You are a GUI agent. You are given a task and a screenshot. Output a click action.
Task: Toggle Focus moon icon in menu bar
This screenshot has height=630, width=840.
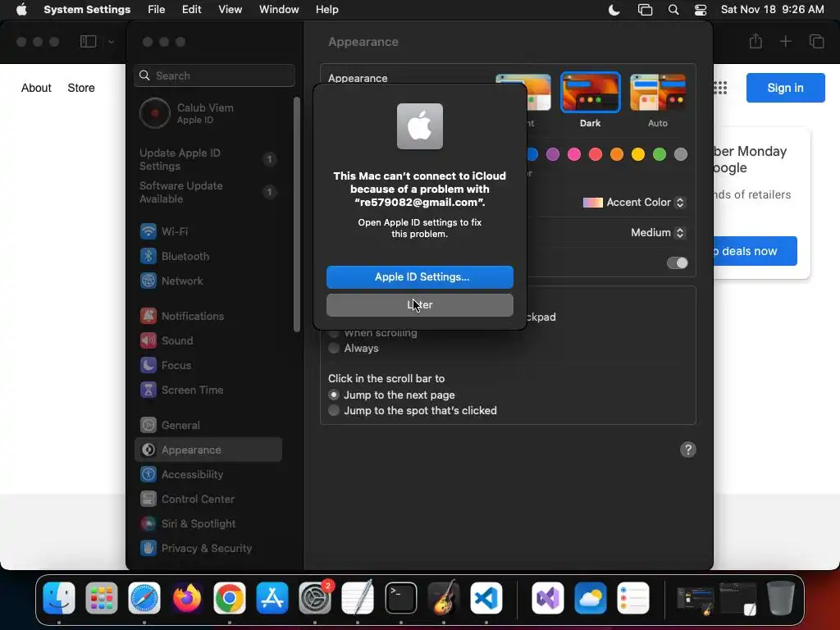(x=614, y=10)
